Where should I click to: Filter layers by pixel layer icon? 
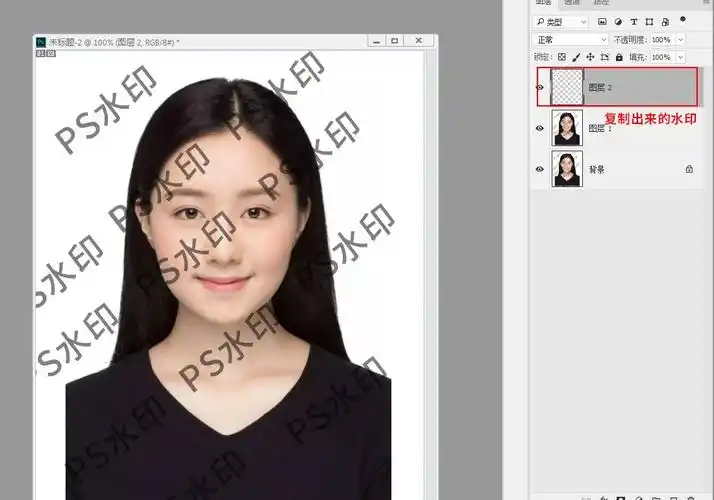coord(602,21)
